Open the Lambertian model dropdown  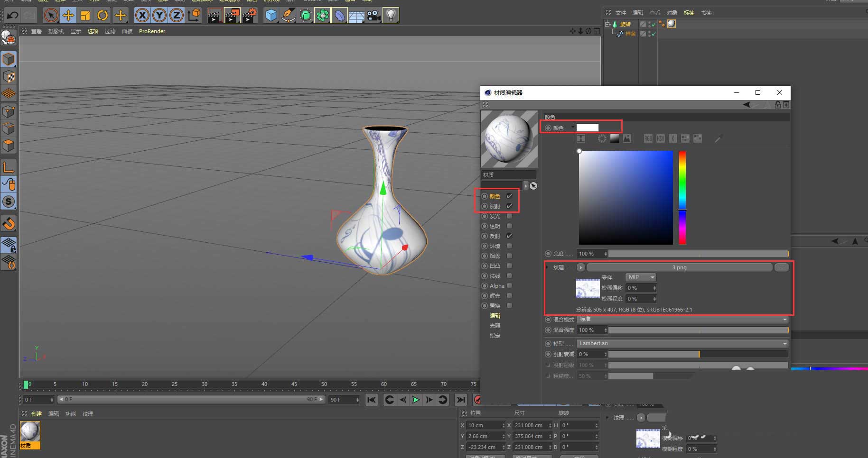[682, 343]
